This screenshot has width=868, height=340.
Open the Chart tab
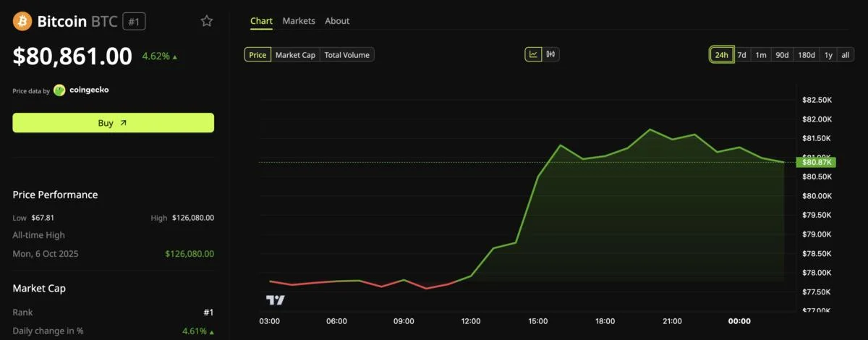pyautogui.click(x=261, y=21)
